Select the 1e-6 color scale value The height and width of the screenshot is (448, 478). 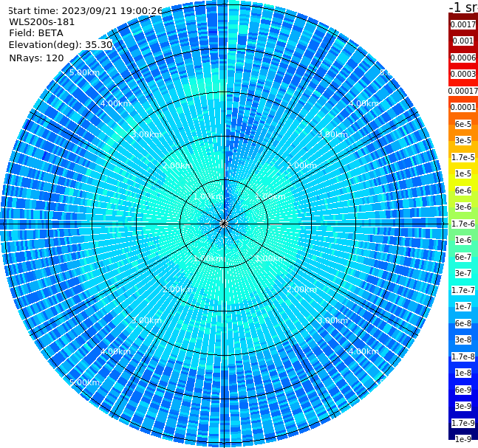(x=462, y=240)
